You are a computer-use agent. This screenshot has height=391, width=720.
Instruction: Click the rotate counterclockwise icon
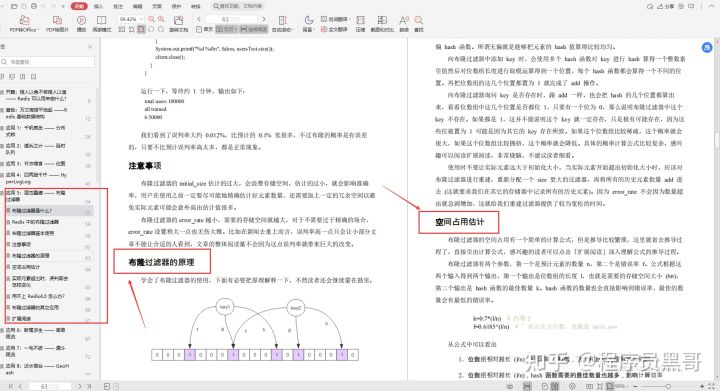pyautogui.click(x=151, y=29)
